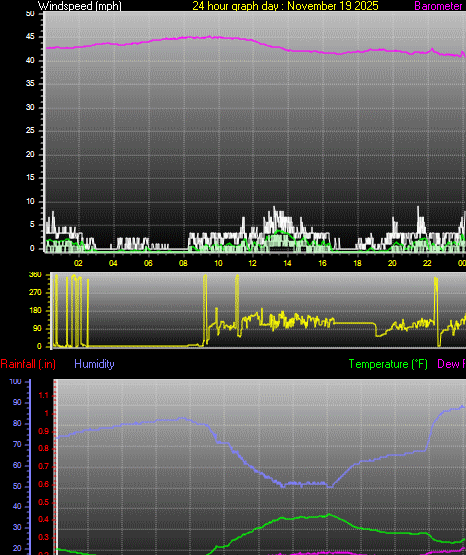Click the red 'Rainfall (.in)' legend label
Viewport: 466px width, 555px height.
coord(28,364)
